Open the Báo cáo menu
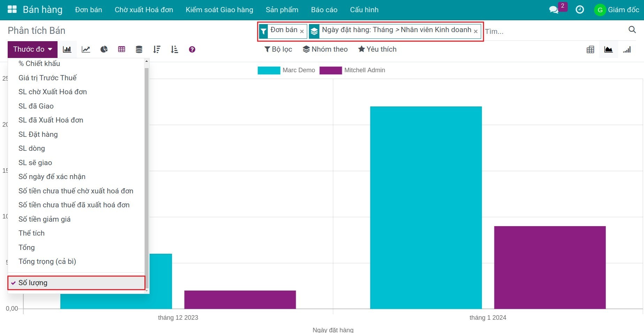Image resolution: width=644 pixels, height=333 pixels. pos(324,10)
